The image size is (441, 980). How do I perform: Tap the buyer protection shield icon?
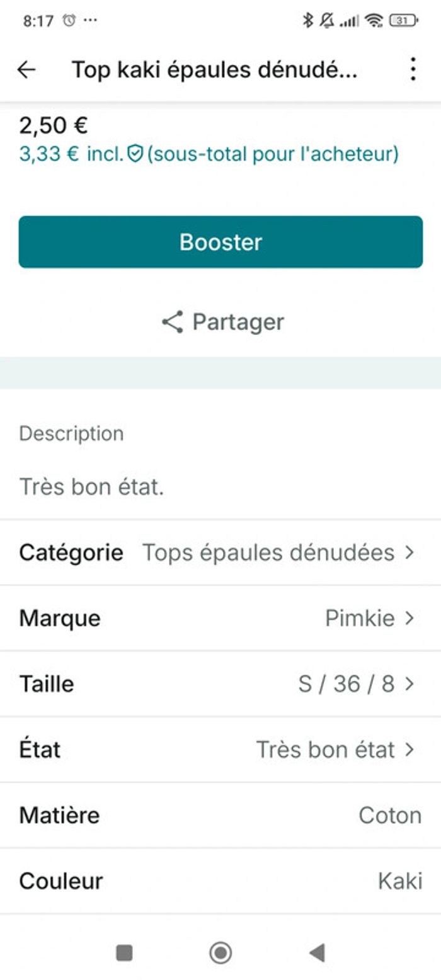135,154
